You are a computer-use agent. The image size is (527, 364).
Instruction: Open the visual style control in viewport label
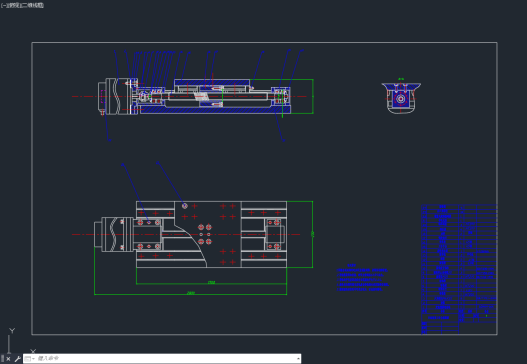coord(33,5)
